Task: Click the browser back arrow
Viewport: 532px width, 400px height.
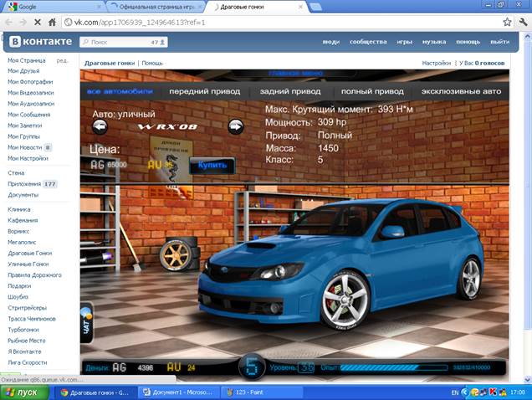Action: pos(9,23)
